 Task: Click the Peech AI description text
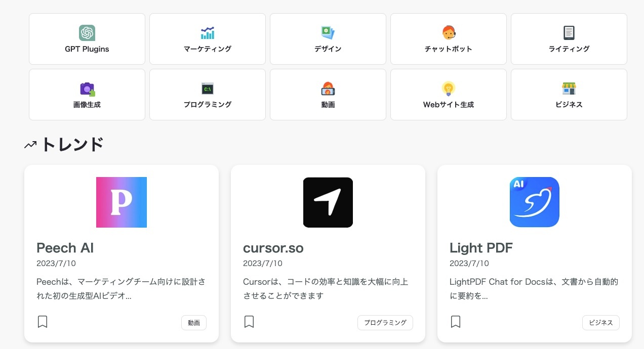tap(121, 289)
